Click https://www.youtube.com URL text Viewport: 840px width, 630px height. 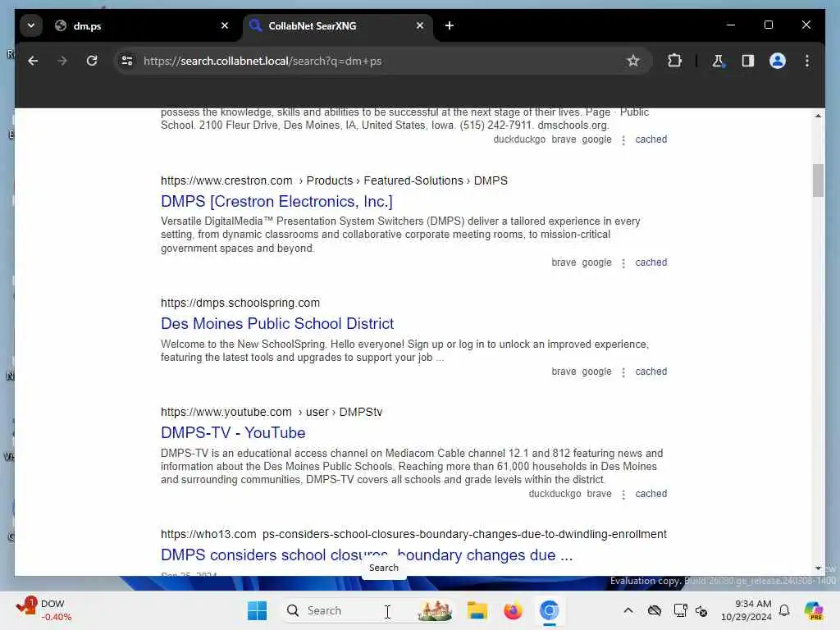pos(226,412)
